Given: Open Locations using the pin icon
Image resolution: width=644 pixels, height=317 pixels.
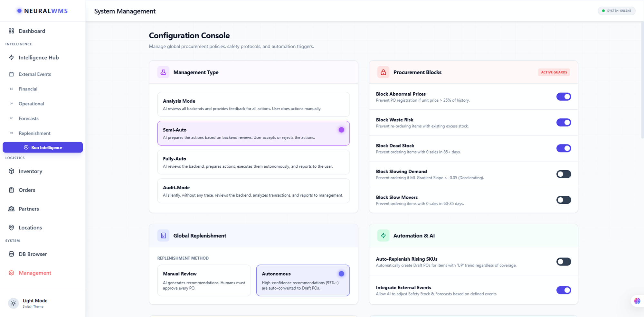Looking at the screenshot, I should [11, 227].
